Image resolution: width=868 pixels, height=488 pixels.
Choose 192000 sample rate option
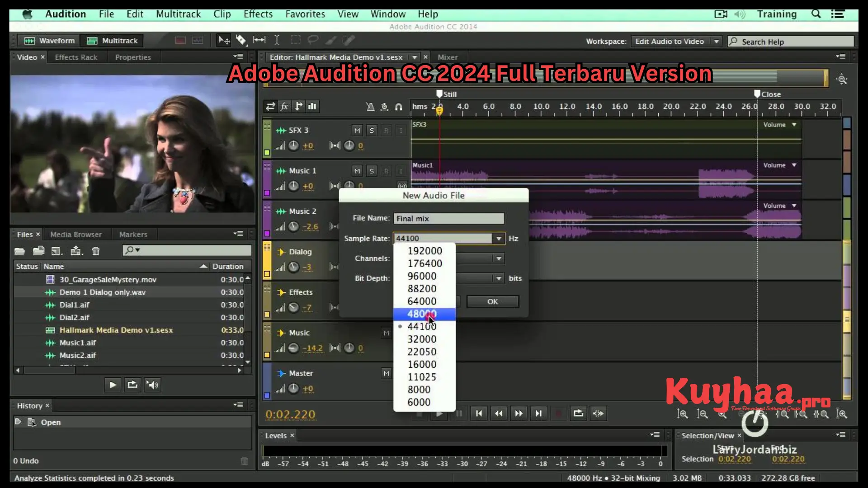pos(424,251)
